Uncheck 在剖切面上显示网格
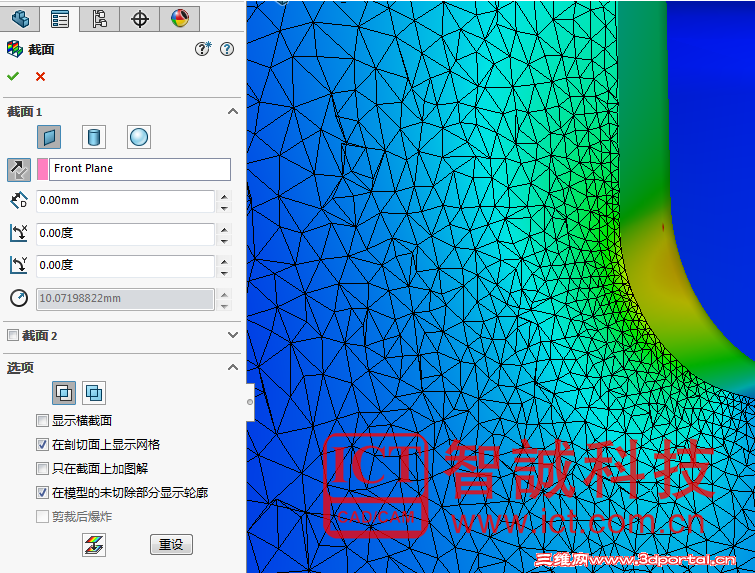 coord(42,444)
